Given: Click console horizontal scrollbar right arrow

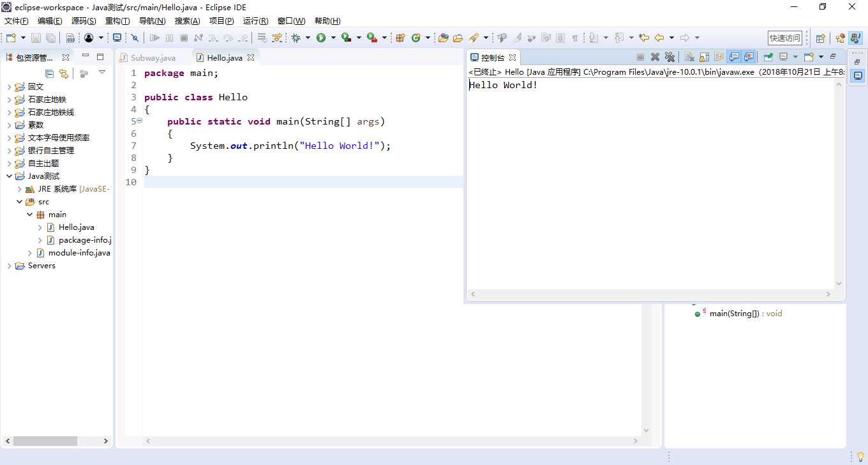Looking at the screenshot, I should tap(828, 294).
